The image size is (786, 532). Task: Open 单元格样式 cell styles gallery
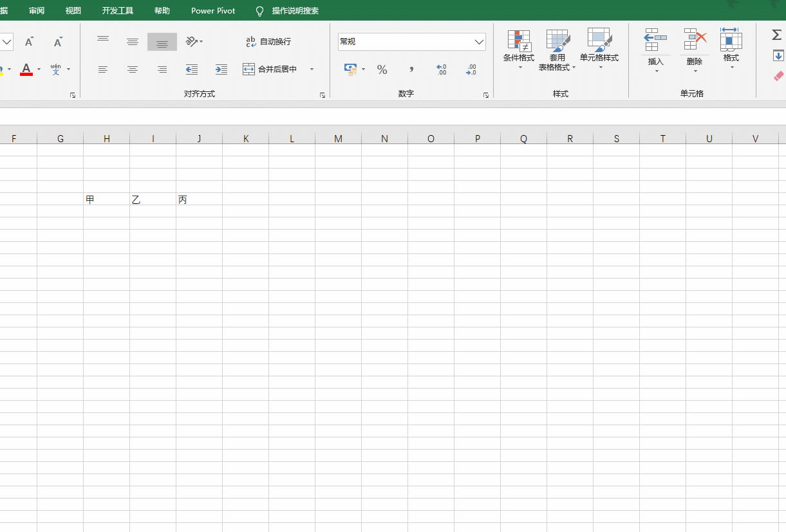(599, 49)
